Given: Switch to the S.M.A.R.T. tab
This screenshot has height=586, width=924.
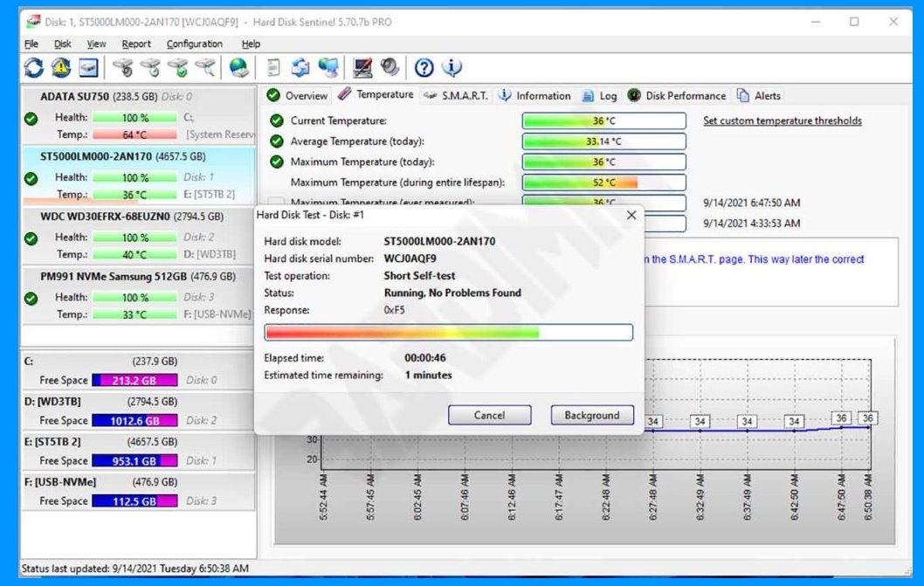Looking at the screenshot, I should pyautogui.click(x=456, y=95).
